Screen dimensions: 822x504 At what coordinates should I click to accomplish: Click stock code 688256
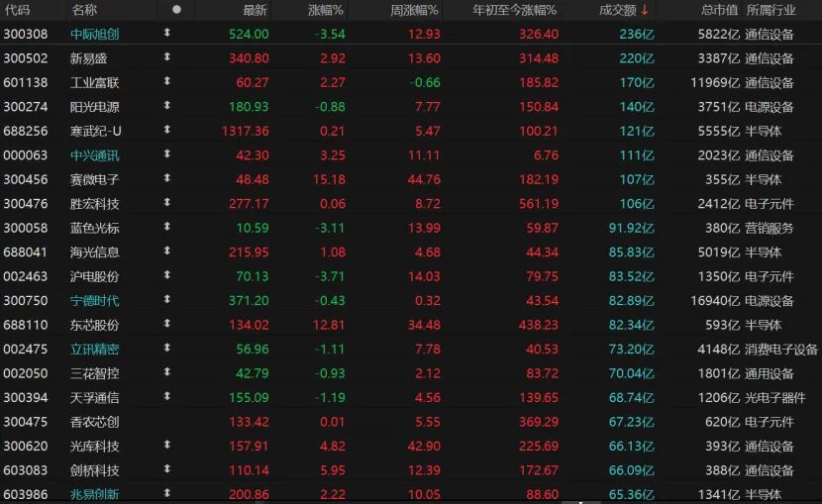point(26,131)
